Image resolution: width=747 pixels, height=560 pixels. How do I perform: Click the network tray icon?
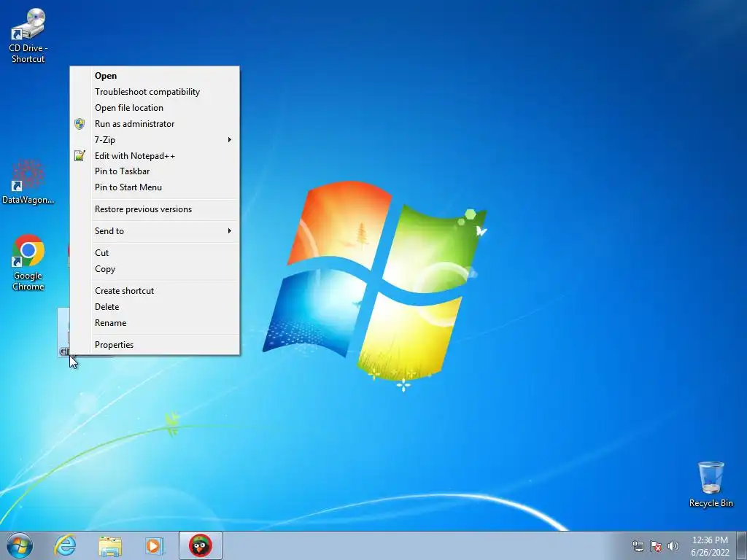(x=638, y=546)
